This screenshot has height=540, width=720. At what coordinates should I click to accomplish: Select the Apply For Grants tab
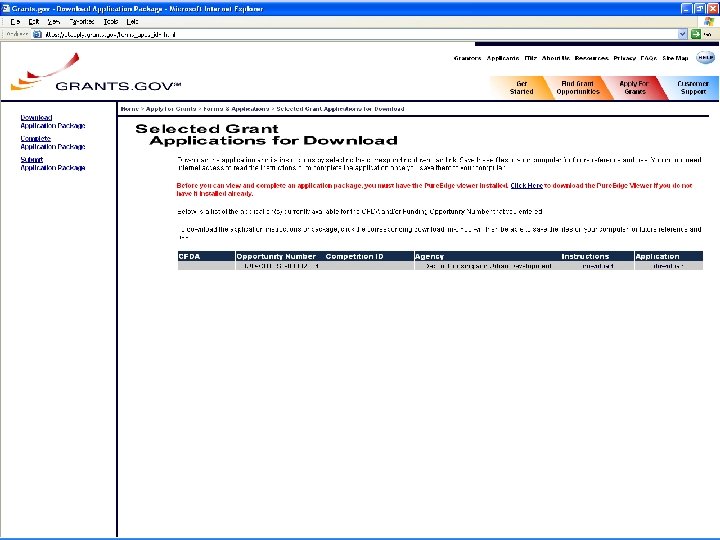click(x=634, y=87)
